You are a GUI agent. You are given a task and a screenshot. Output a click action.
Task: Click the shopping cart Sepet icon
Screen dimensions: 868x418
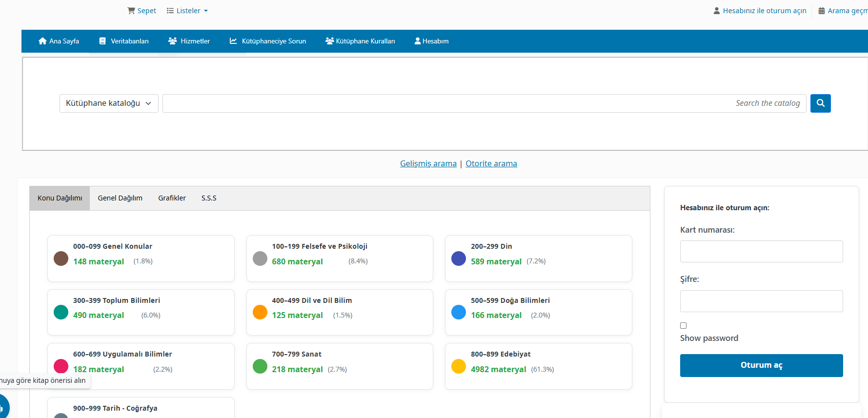click(131, 11)
